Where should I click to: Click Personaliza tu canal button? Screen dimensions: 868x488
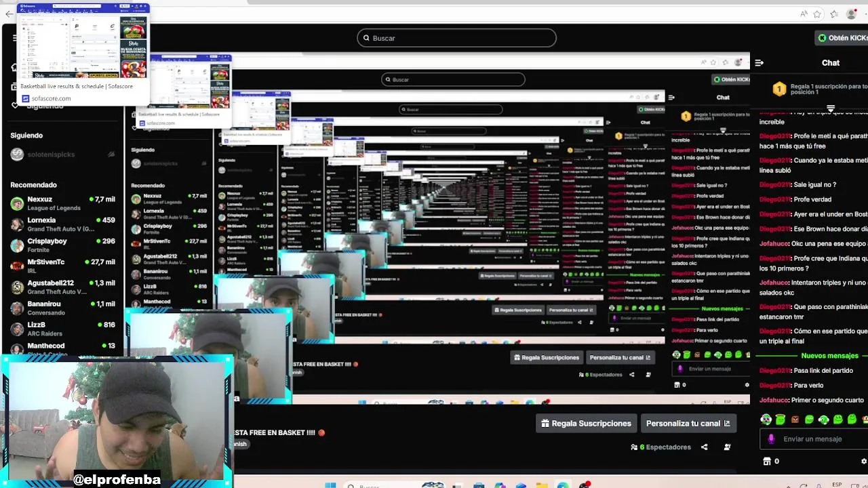point(688,424)
